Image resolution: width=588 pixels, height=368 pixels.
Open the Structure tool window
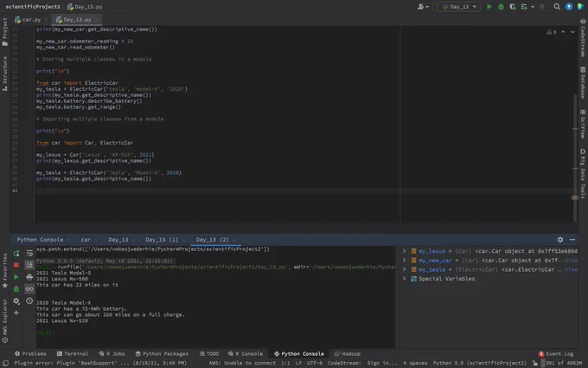coord(5,74)
